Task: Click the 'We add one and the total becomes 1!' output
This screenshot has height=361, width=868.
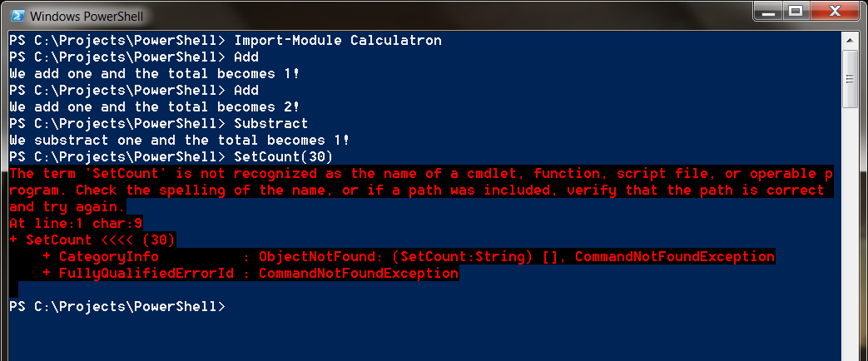Action: (155, 73)
